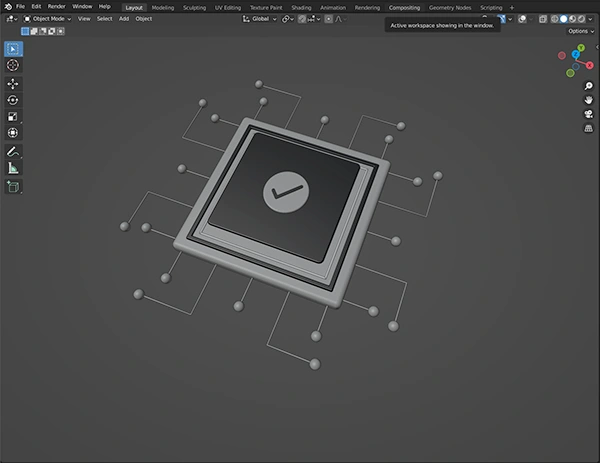The width and height of the screenshot is (600, 463).
Task: Expand the Options dropdown
Action: pos(581,31)
